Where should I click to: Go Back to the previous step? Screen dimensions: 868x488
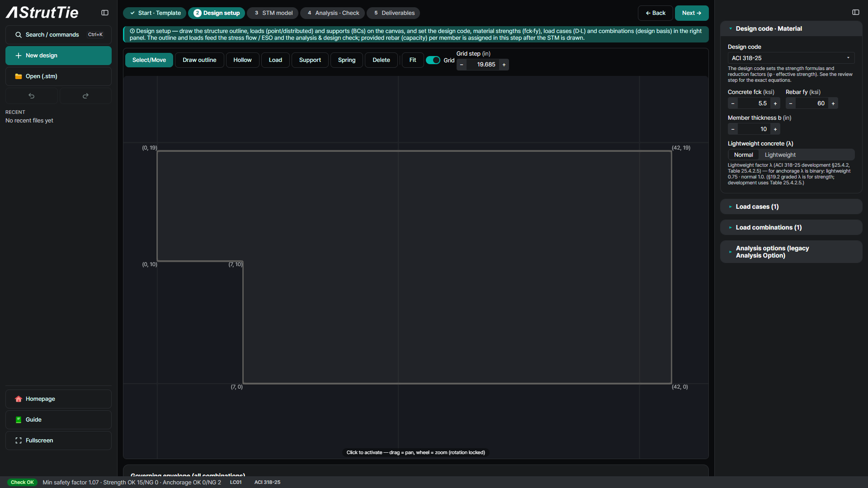click(656, 13)
